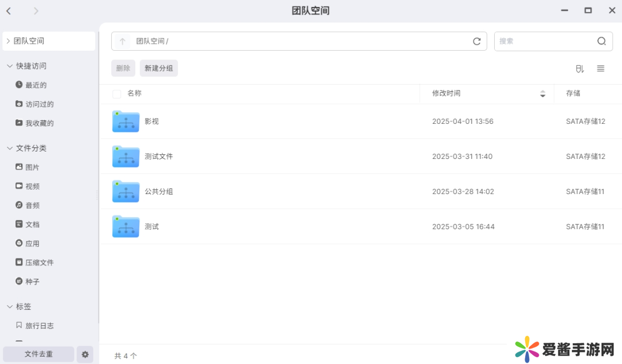Collapse the 快捷访问 section
The width and height of the screenshot is (622, 364).
[10, 66]
